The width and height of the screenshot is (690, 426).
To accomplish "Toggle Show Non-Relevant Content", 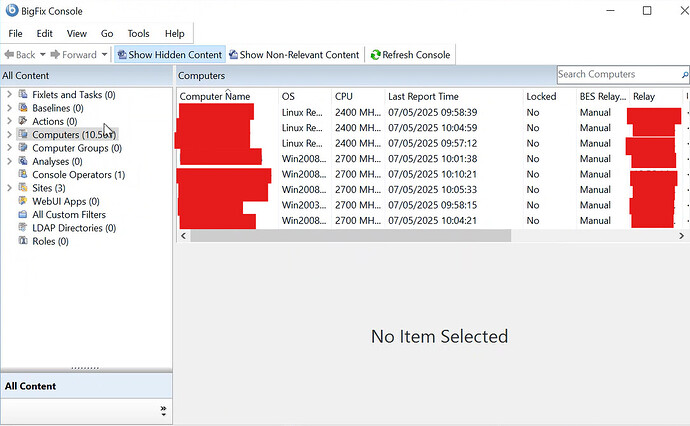I will click(x=294, y=55).
